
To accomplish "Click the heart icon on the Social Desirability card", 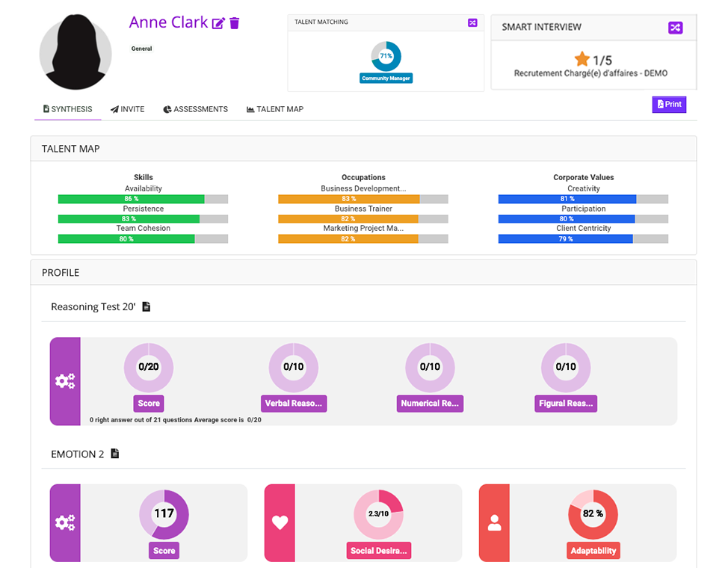I will pyautogui.click(x=280, y=522).
